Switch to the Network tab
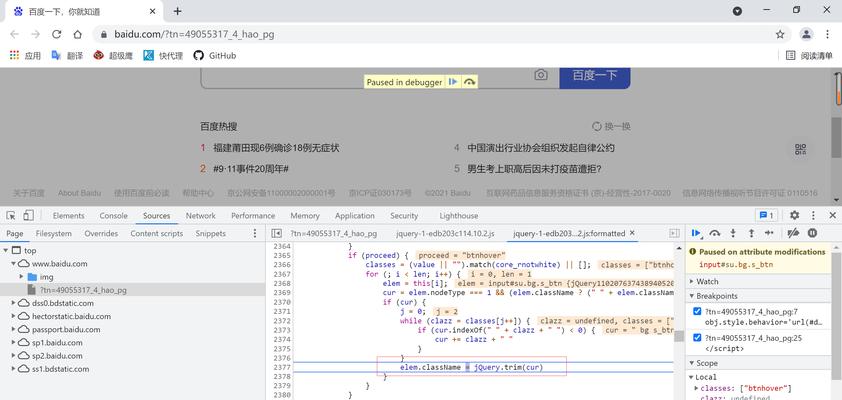Viewport: 842px width, 400px height. 200,215
